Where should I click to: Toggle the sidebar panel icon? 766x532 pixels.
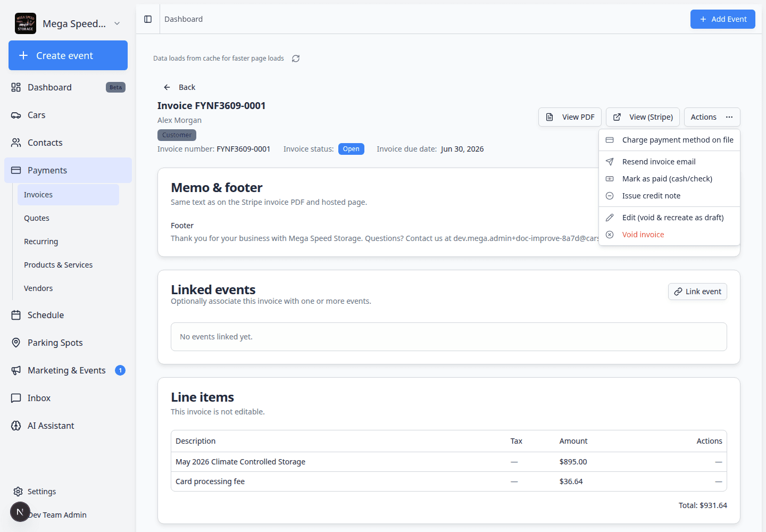[x=148, y=19]
